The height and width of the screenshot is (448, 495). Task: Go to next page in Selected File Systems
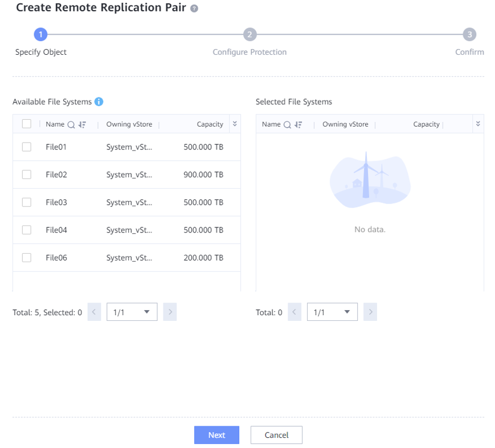370,312
